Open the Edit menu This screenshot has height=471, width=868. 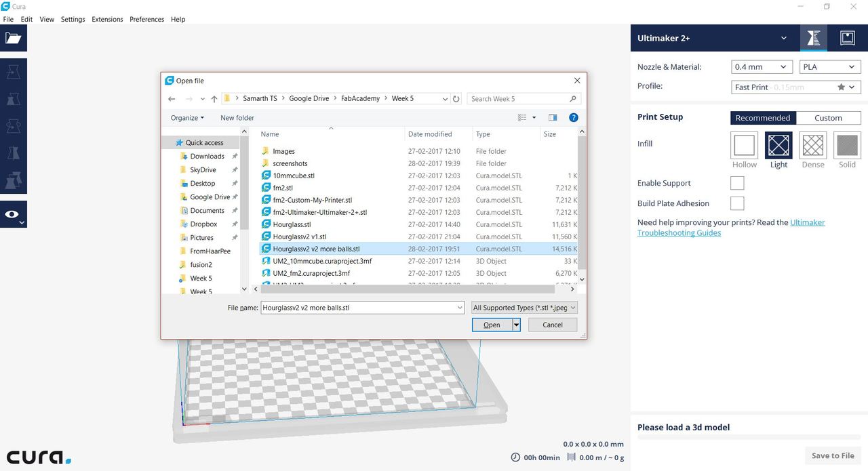point(26,19)
